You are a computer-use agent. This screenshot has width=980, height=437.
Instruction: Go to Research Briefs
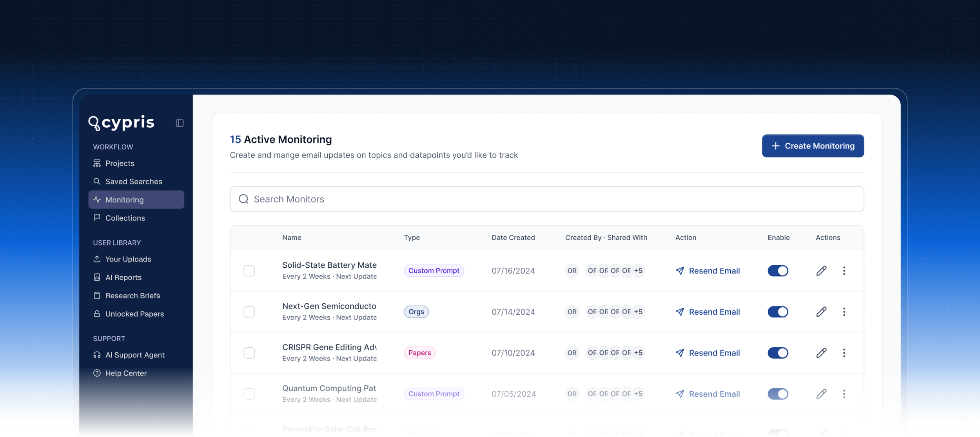click(136, 296)
